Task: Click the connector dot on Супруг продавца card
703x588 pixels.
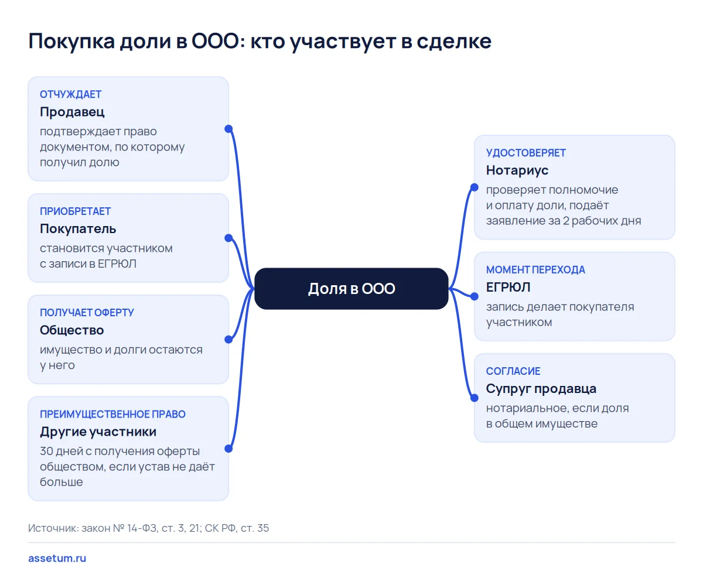Action: click(475, 398)
